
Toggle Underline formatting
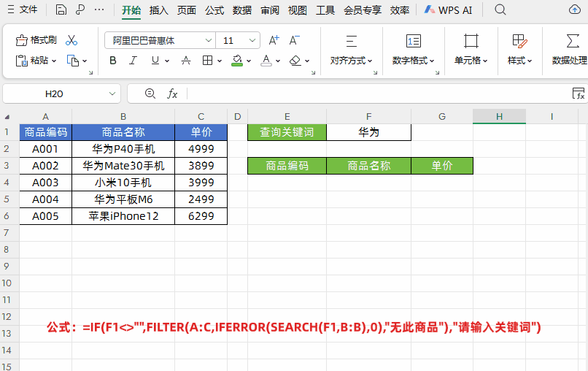tap(155, 61)
